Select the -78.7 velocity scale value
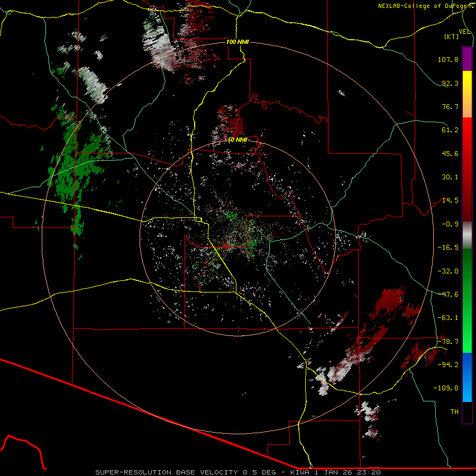This screenshot has width=476, height=476. [448, 342]
